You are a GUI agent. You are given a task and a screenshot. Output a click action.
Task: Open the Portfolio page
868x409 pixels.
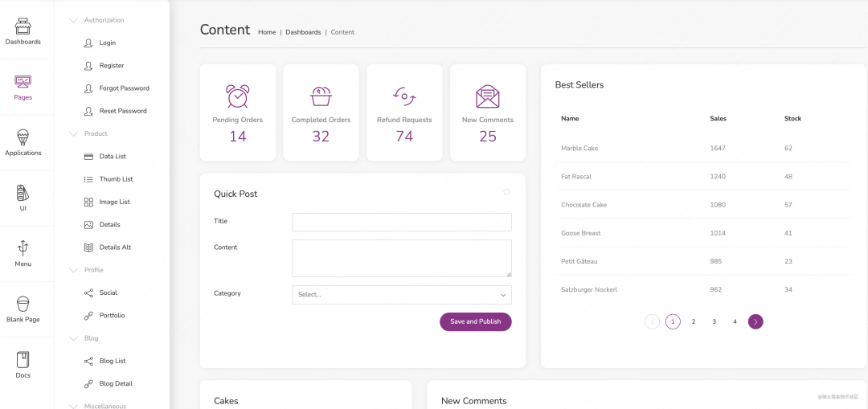click(113, 316)
